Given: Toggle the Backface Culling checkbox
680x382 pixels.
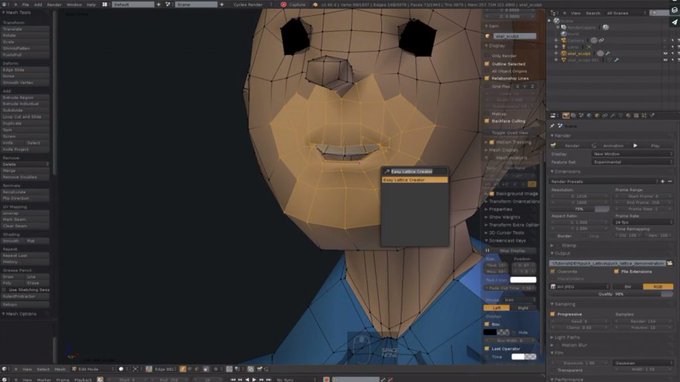Looking at the screenshot, I should coord(487,121).
